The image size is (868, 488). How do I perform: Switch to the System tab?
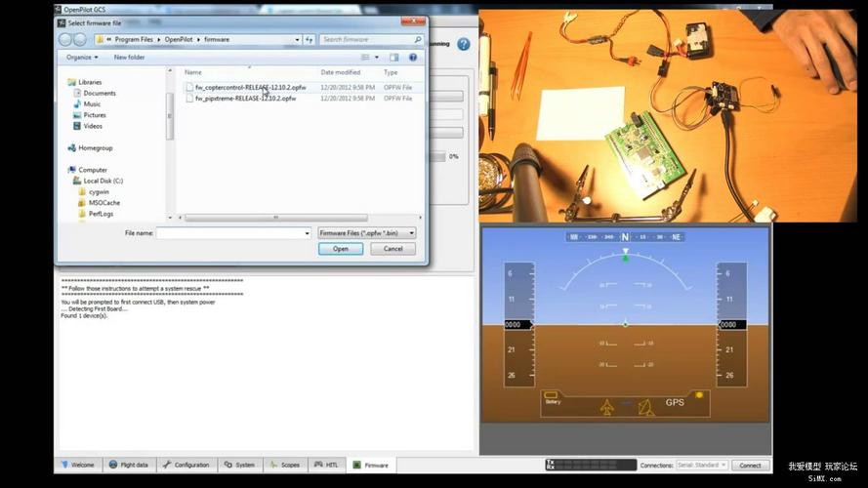click(x=240, y=465)
